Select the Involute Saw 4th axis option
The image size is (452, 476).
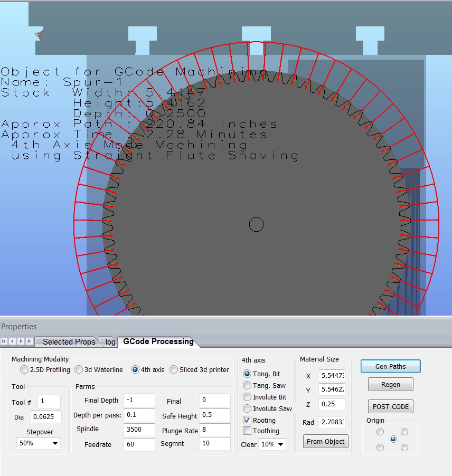click(247, 408)
